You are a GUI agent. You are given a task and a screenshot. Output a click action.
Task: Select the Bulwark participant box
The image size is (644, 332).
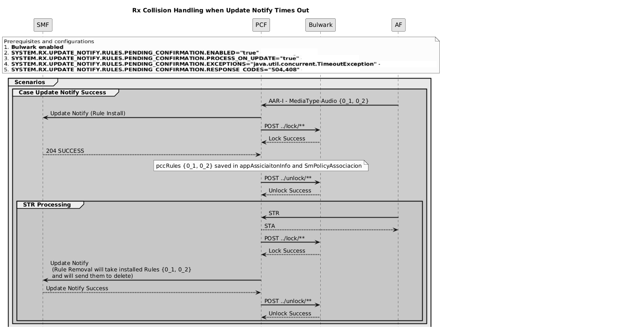(x=320, y=25)
